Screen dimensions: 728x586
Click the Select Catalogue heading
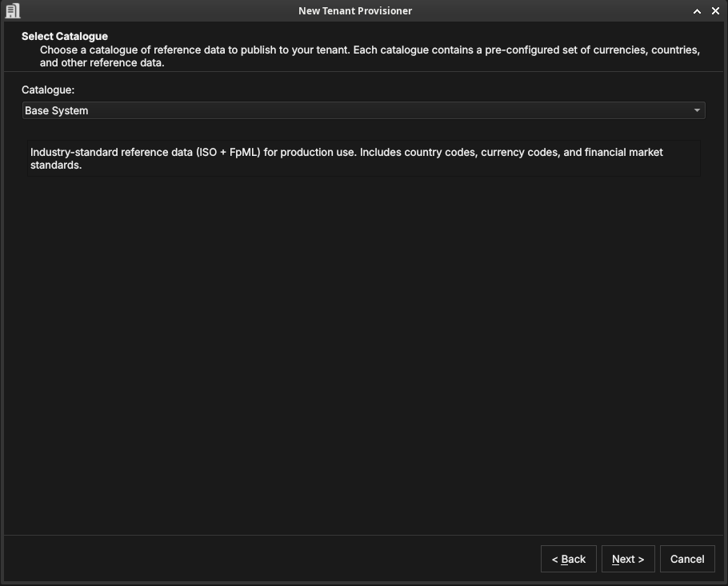(x=65, y=36)
